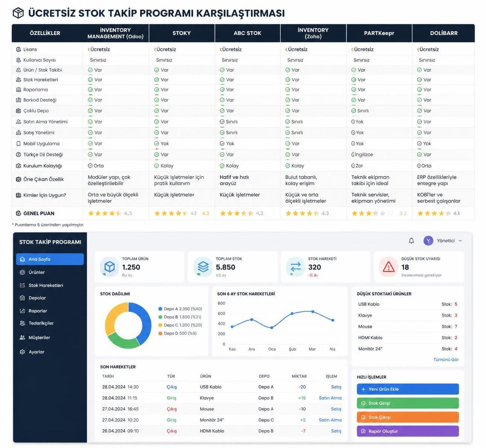Click the icon next to Lisans row
Screen dimensions: 486x448
pos(19,49)
